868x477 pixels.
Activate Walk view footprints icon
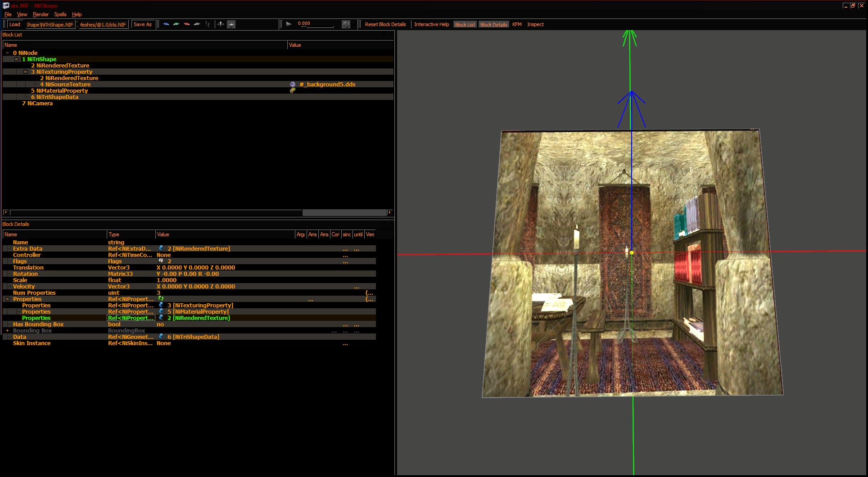(x=207, y=24)
